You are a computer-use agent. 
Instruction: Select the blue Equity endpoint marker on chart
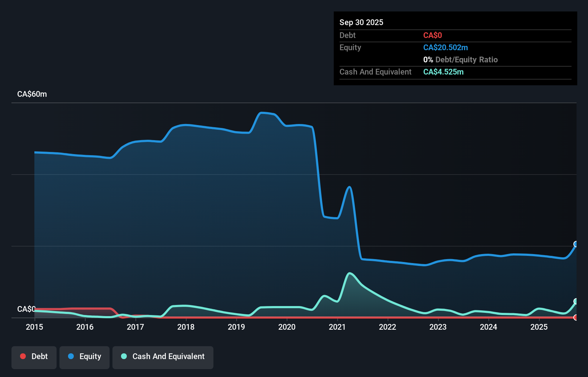coord(576,245)
